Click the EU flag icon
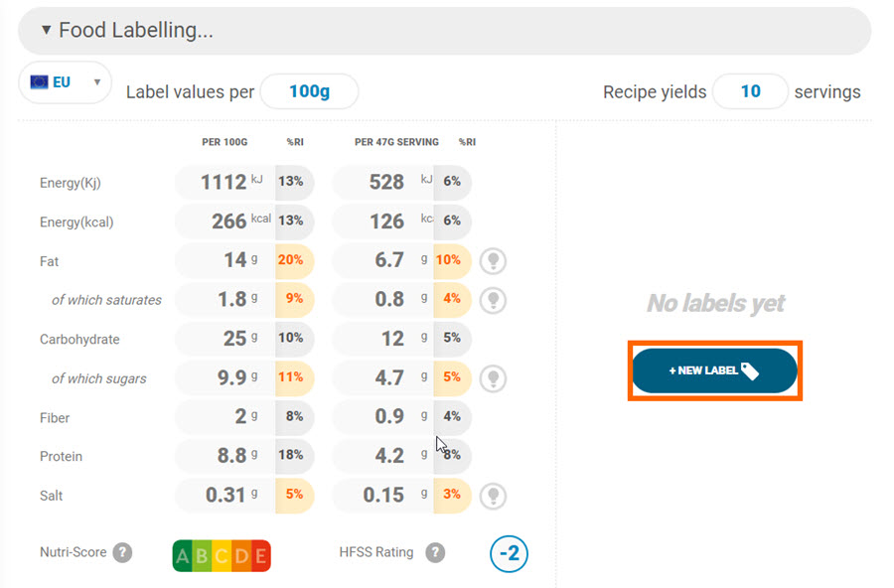This screenshot has height=588, width=894. click(40, 82)
